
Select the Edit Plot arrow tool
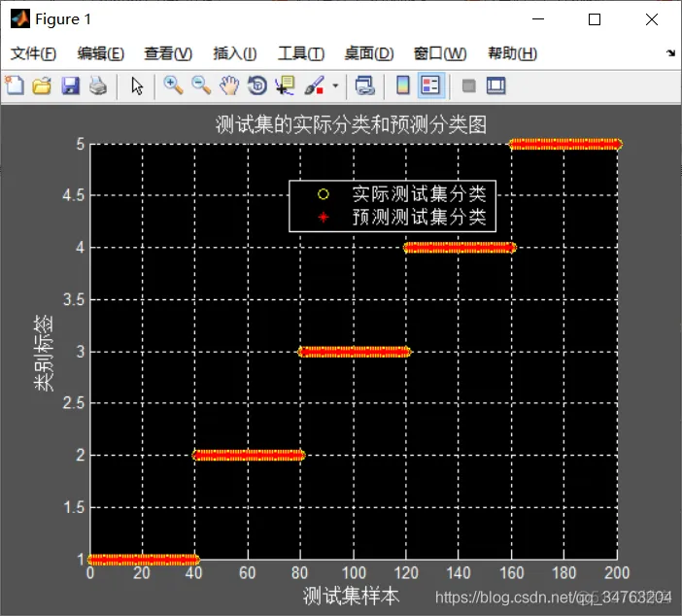pos(137,86)
